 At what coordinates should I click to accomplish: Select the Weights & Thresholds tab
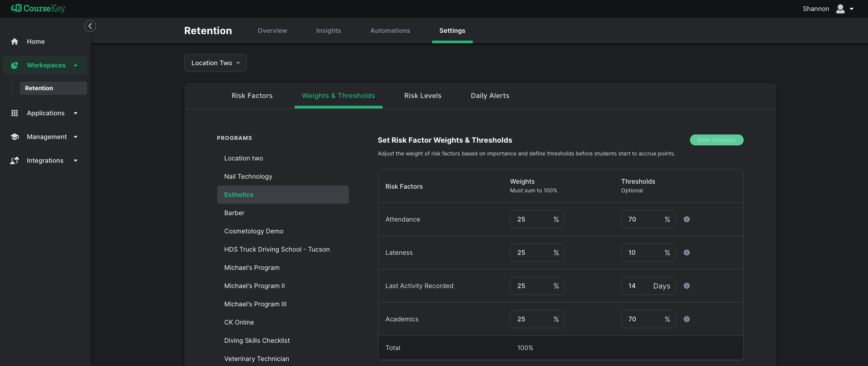point(338,96)
